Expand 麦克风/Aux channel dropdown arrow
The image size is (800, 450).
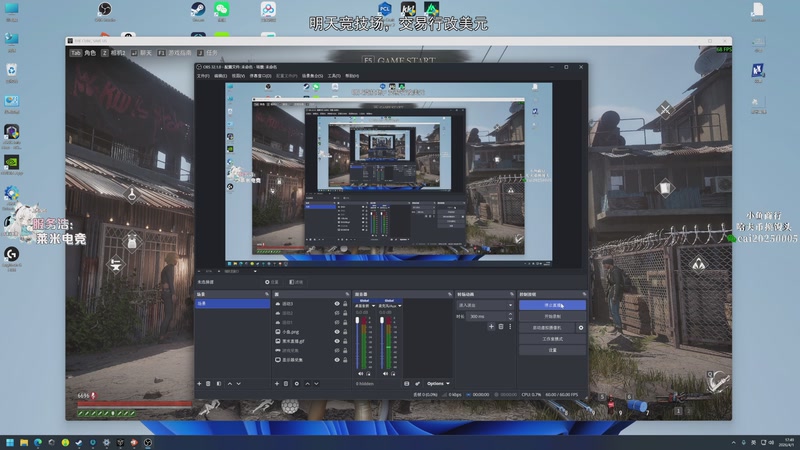point(399,306)
